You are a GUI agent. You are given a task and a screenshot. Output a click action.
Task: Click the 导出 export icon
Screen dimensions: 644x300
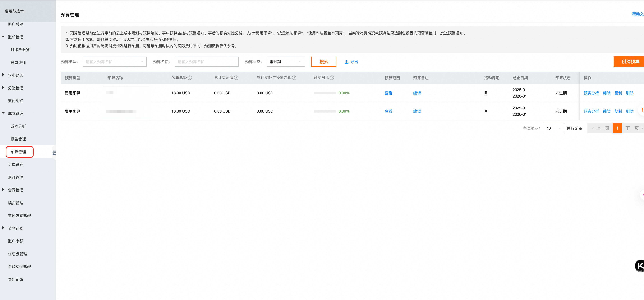(x=346, y=62)
